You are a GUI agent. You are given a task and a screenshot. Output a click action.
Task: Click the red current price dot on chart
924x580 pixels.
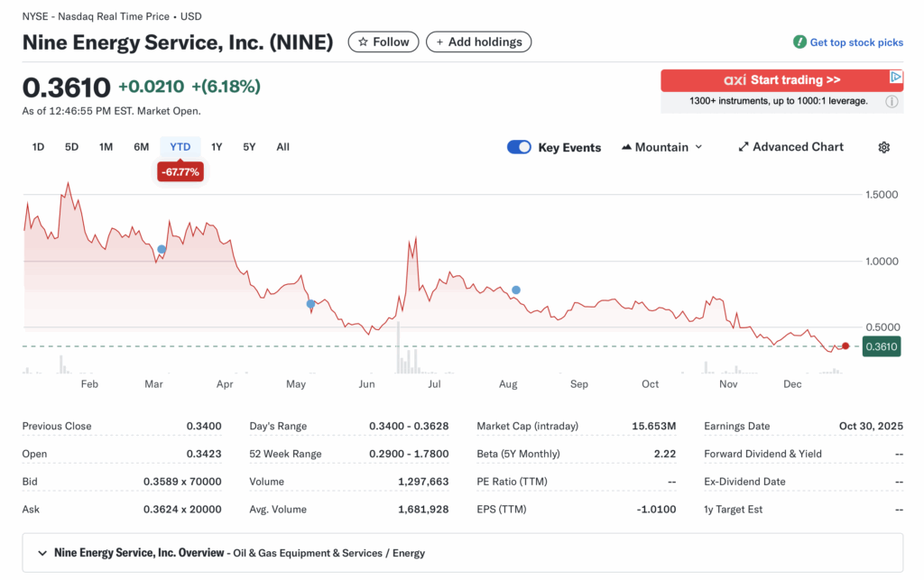(x=845, y=345)
